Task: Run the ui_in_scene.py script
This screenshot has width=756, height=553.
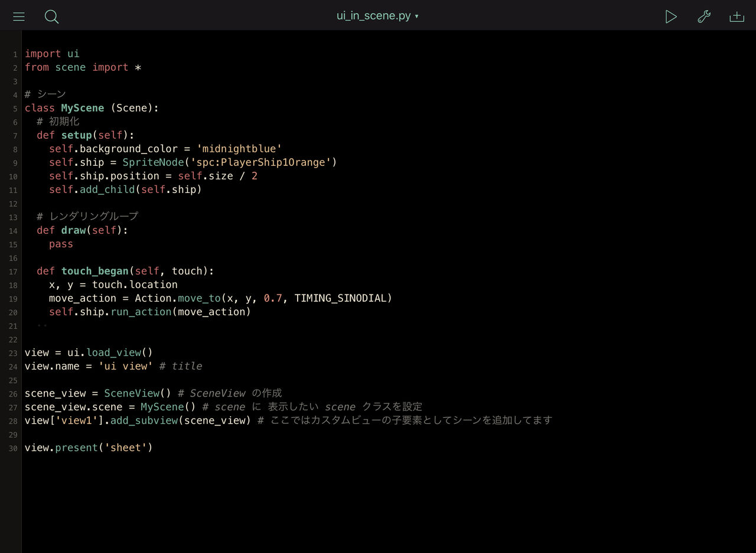Action: [x=671, y=16]
